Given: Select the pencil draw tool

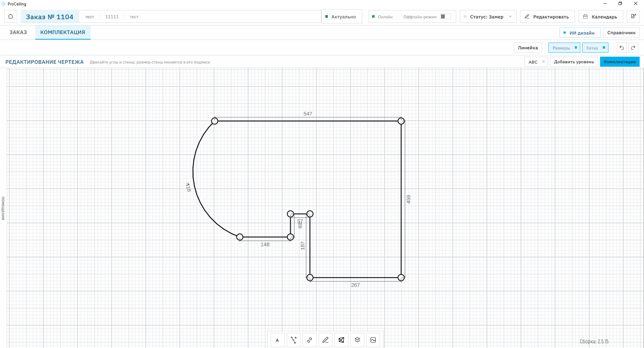Looking at the screenshot, I should pos(325,340).
